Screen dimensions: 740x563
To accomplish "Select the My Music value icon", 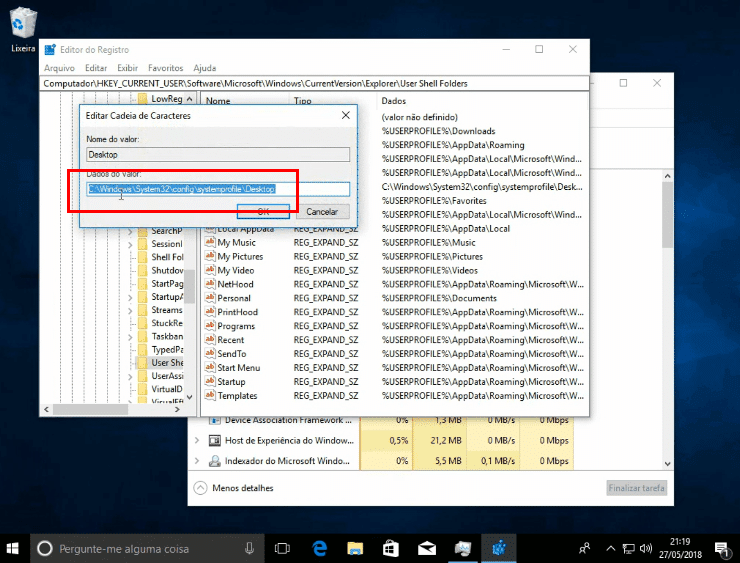I will coord(210,242).
